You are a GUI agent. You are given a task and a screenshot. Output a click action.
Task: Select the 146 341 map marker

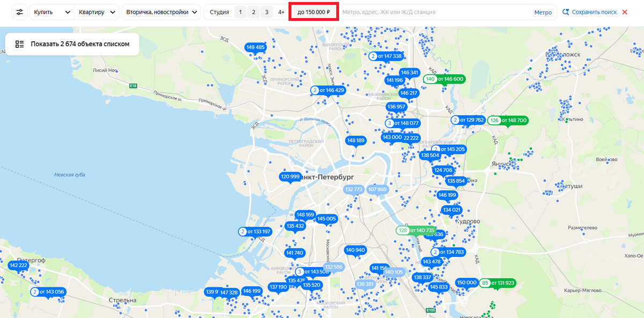tap(409, 72)
